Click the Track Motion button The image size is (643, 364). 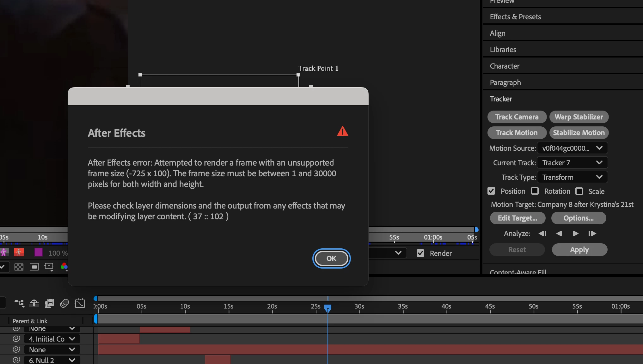pyautogui.click(x=517, y=133)
